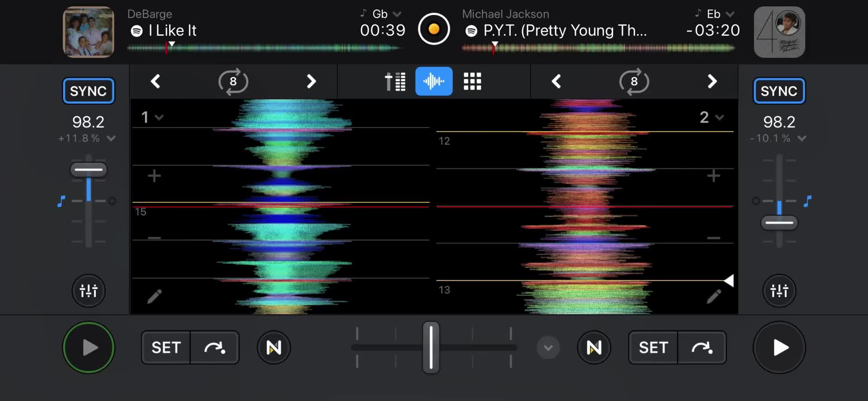Switch to the mixer levels view
Image resolution: width=868 pixels, height=401 pixels.
pos(395,81)
